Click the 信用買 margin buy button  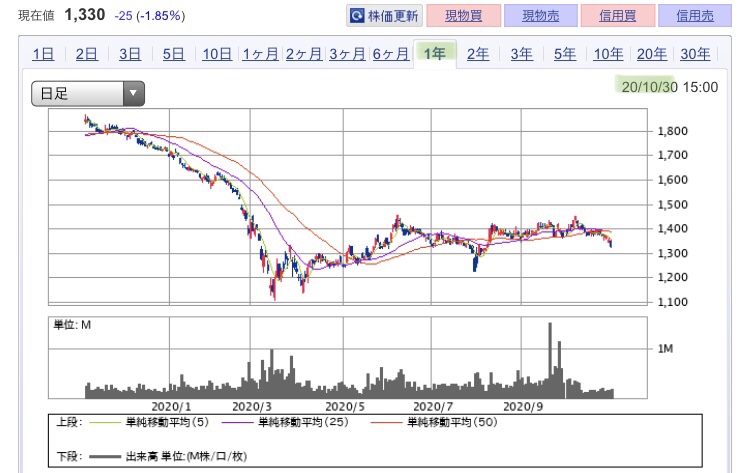coord(618,16)
